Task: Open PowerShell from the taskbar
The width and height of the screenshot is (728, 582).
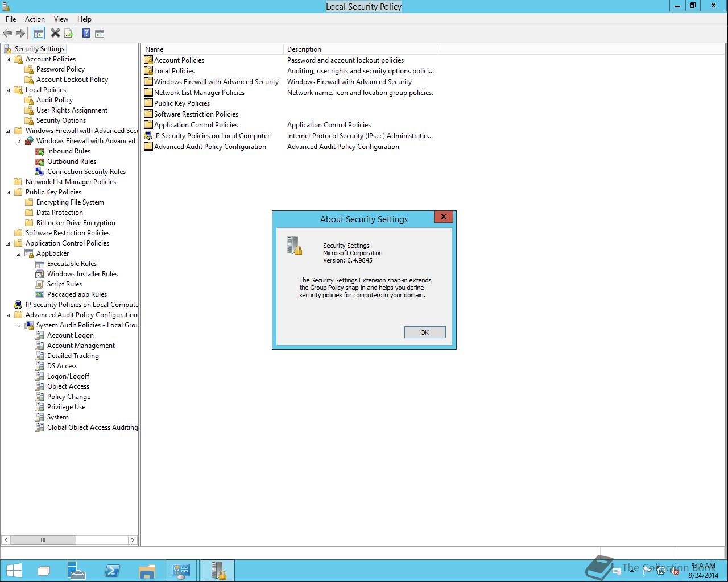Action: tap(111, 571)
